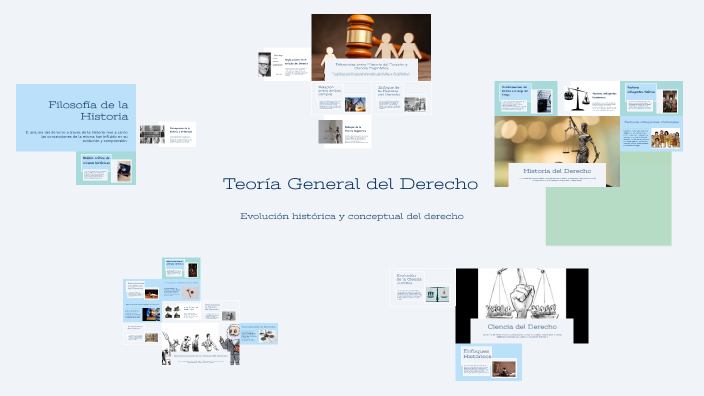Image resolution: width=704 pixels, height=396 pixels.
Task: Click the black-and-white portrait of the old man
Action: pos(264,64)
